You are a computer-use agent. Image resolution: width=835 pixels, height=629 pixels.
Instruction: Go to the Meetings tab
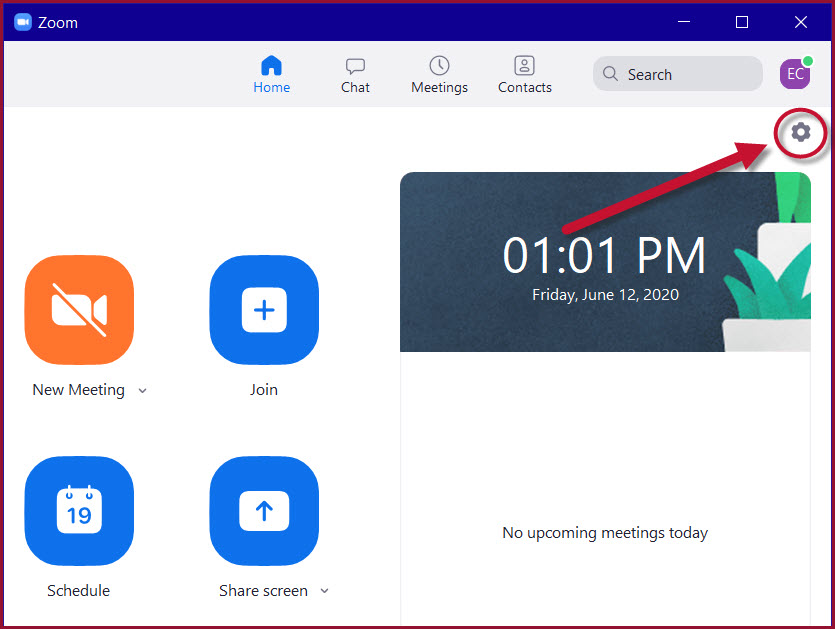tap(439, 75)
